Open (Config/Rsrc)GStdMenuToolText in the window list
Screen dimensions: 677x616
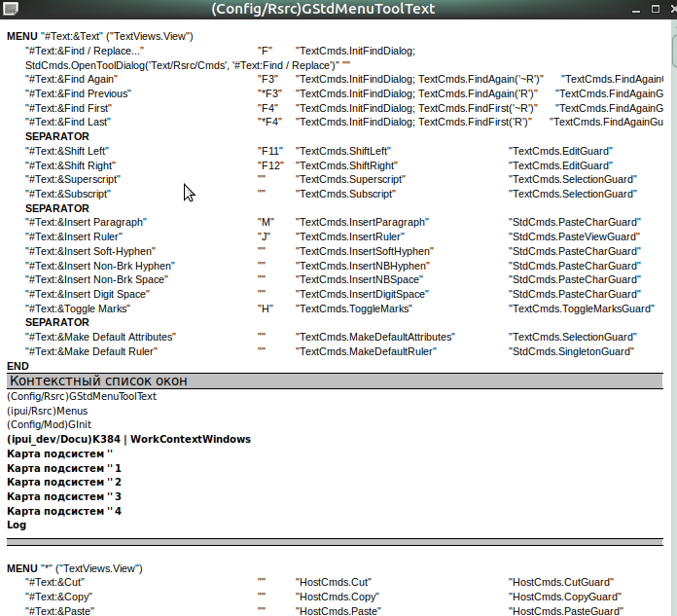click(x=82, y=396)
